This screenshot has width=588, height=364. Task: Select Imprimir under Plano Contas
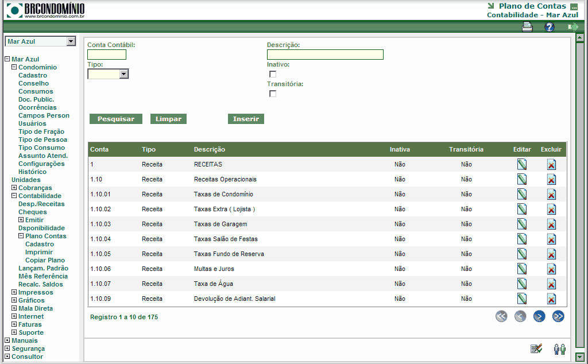(39, 252)
